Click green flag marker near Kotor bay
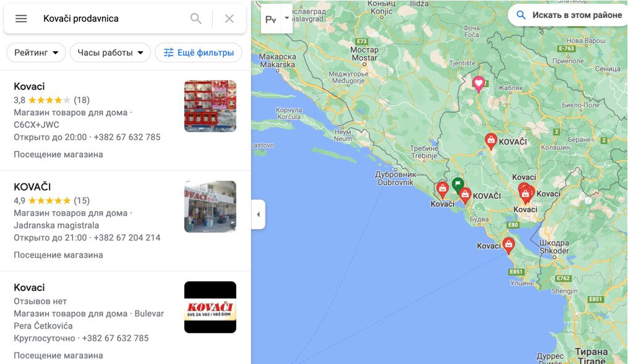The image size is (628, 364). [x=458, y=185]
